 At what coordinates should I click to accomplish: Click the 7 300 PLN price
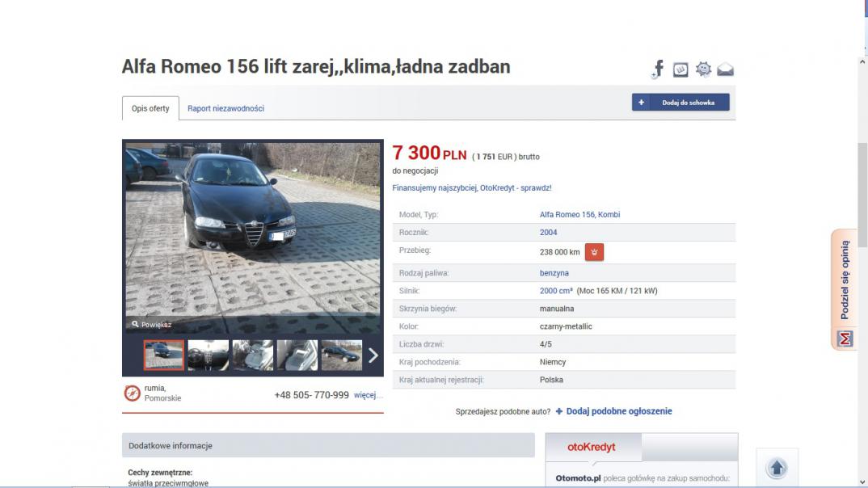tap(430, 153)
